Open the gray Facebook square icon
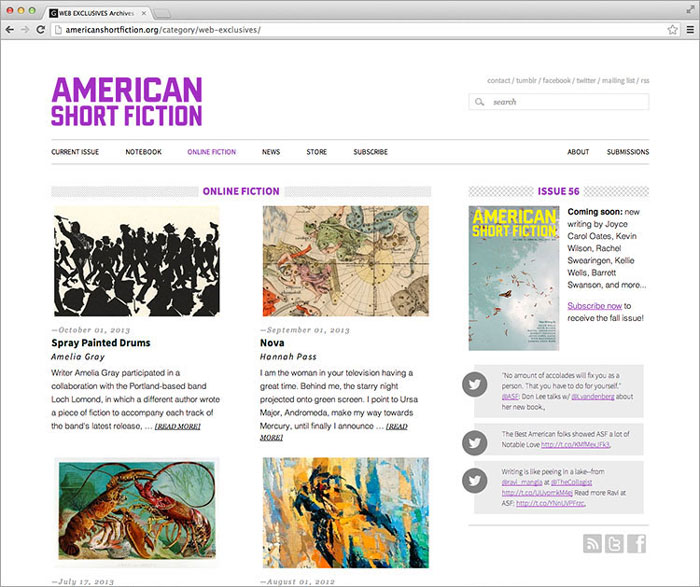This screenshot has height=587, width=700. click(x=637, y=544)
